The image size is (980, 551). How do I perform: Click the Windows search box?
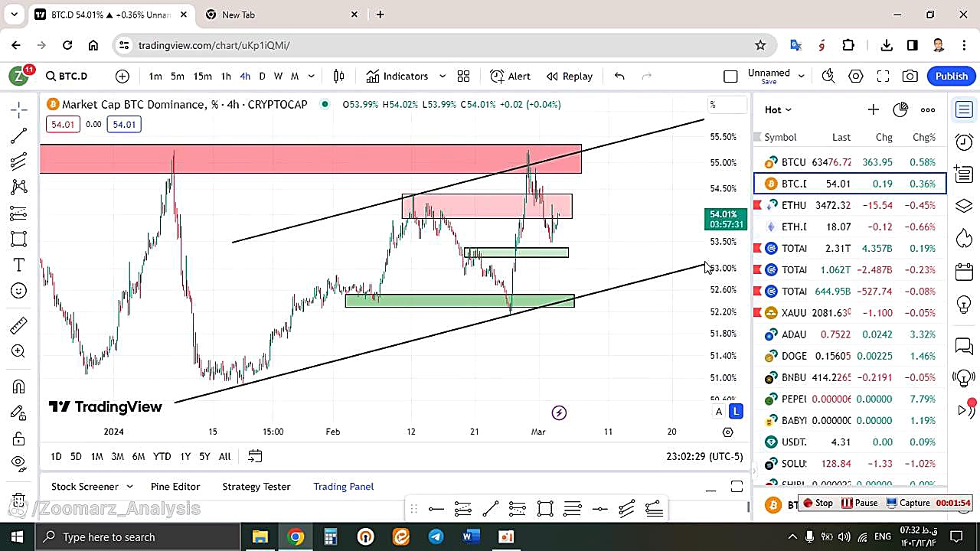(139, 536)
